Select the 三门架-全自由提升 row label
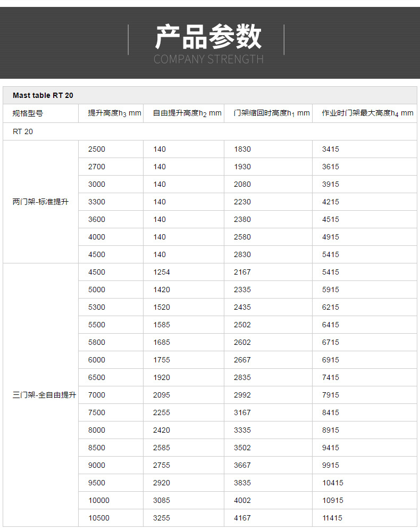Image resolution: width=420 pixels, height=529 pixels. (44, 395)
